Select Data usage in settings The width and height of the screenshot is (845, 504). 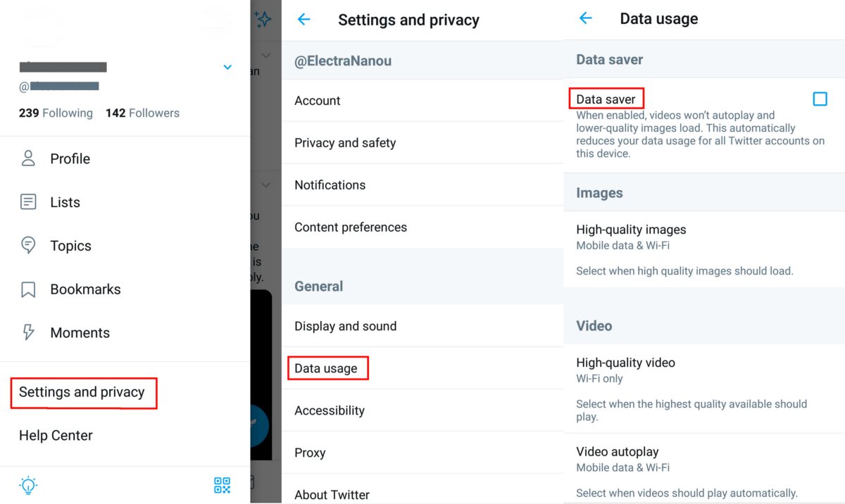pos(327,368)
